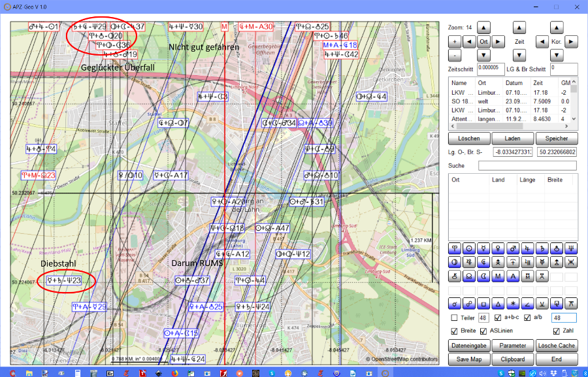The width and height of the screenshot is (588, 377).
Task: Click the right arrow beside Kor.
Action: (x=571, y=42)
